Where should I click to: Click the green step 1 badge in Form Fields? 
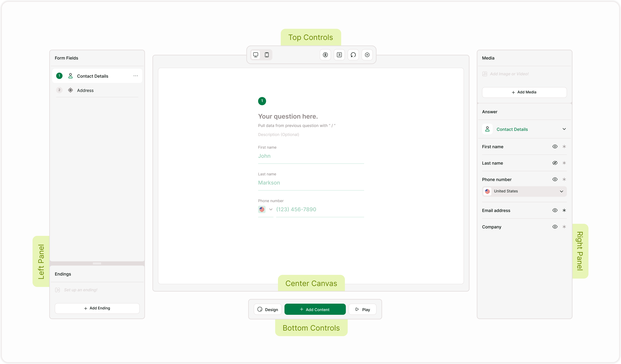pyautogui.click(x=59, y=76)
